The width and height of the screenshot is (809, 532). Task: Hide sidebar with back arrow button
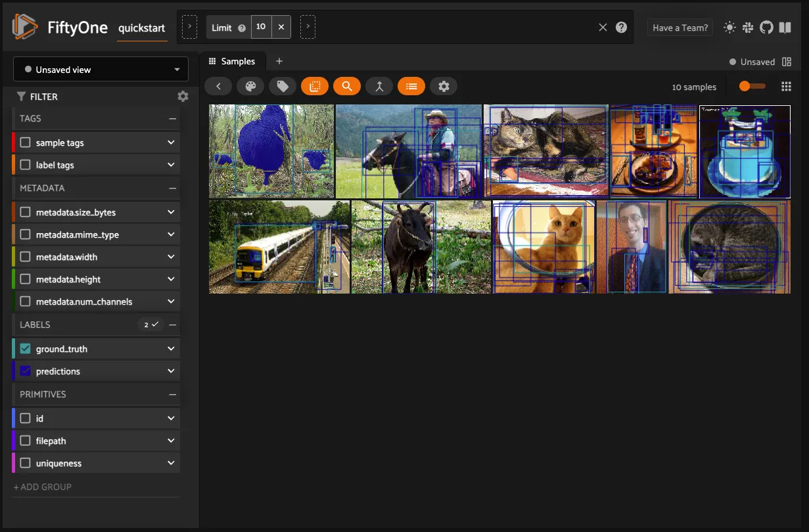[218, 86]
